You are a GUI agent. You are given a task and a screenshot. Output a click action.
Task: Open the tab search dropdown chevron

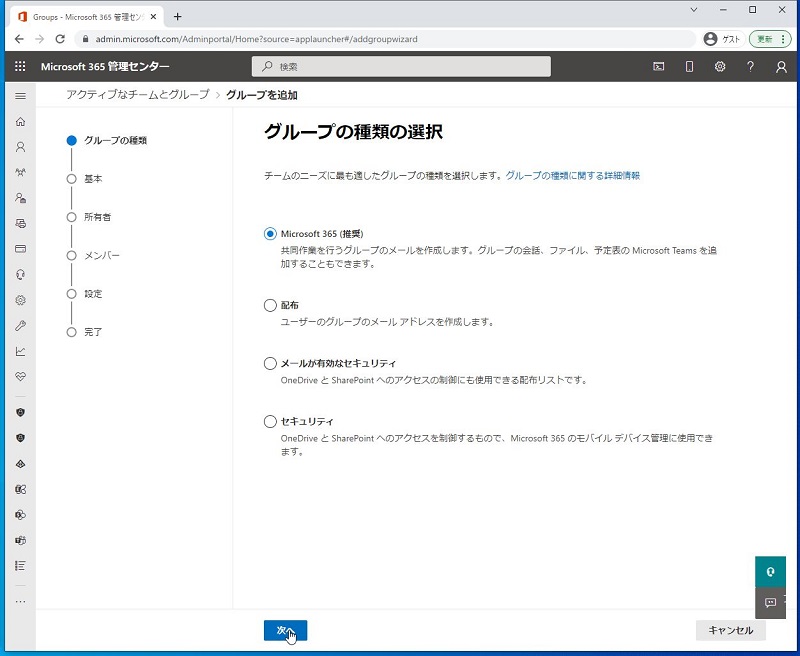[x=694, y=9]
